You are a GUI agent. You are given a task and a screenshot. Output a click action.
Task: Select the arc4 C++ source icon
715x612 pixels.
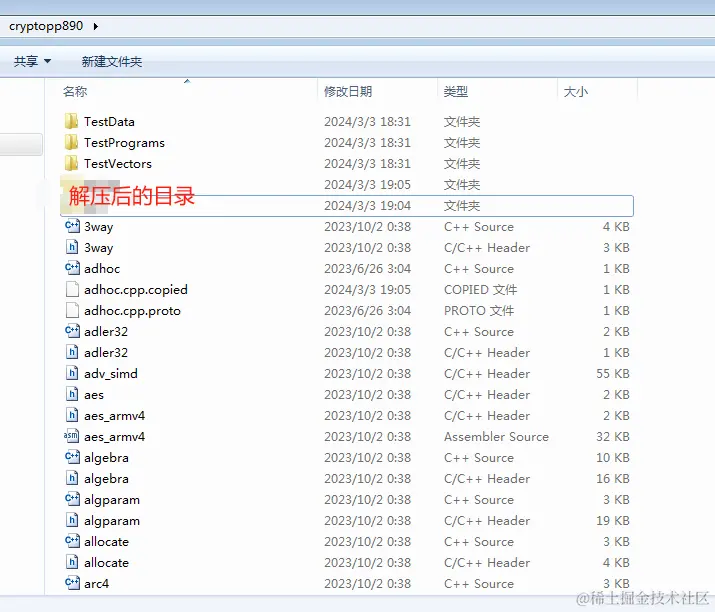pyautogui.click(x=72, y=583)
